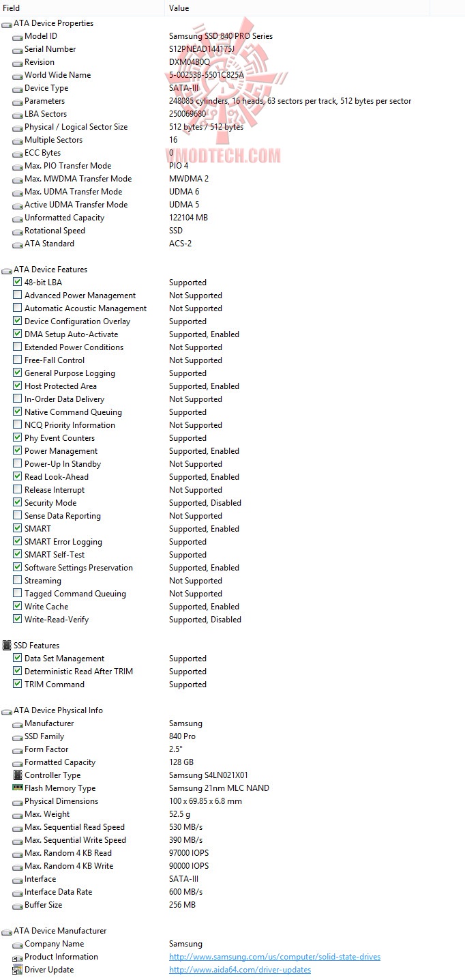The image size is (465, 980).
Task: Click the link icon beside Product Information
Action: (18, 957)
